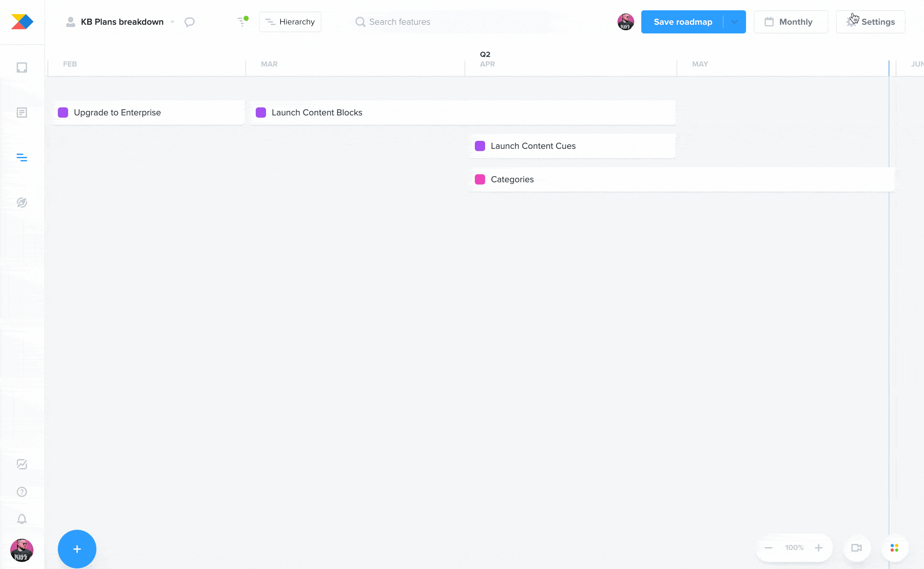Click purple swatch on Launch Content Cues

(x=480, y=146)
